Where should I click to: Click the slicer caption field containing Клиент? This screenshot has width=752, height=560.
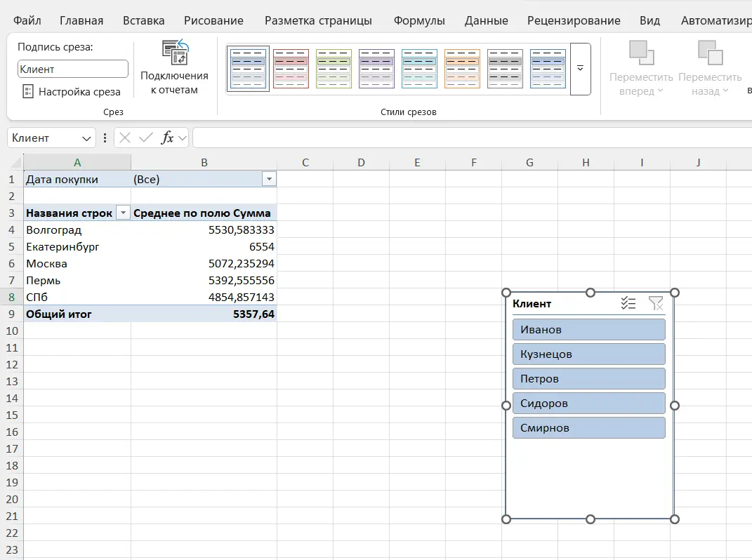point(72,69)
